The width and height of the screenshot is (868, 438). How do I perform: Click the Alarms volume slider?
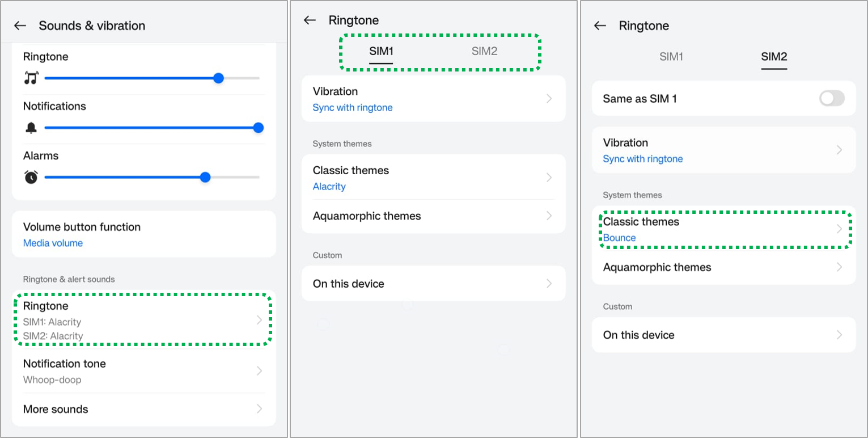click(x=152, y=178)
